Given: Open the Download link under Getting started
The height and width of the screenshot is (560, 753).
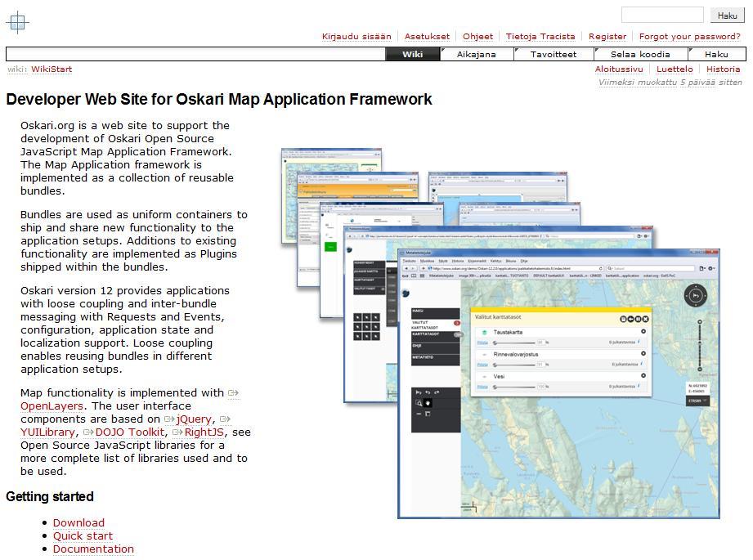Looking at the screenshot, I should coord(78,522).
